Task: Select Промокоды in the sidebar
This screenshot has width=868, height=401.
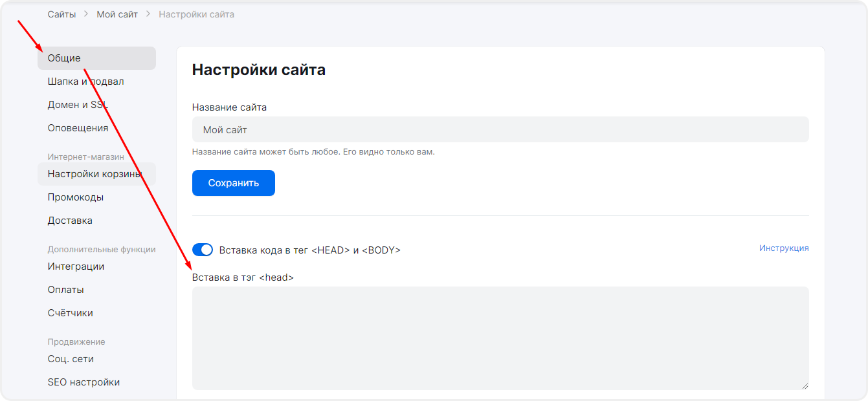Action: pyautogui.click(x=75, y=197)
